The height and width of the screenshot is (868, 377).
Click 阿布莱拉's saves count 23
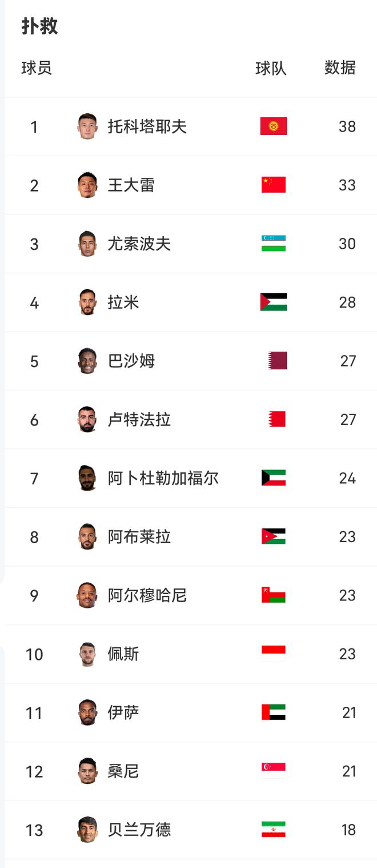[x=347, y=536]
